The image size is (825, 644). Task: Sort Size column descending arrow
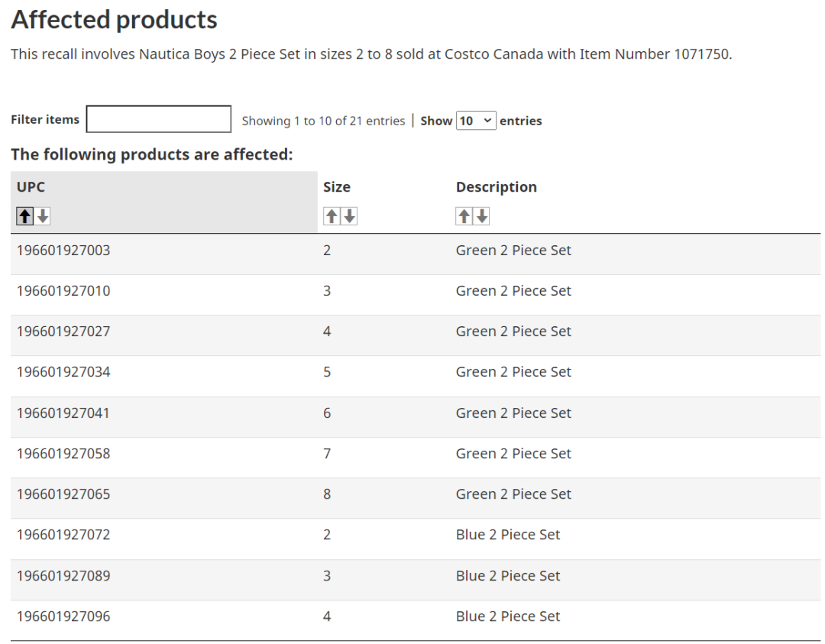349,217
